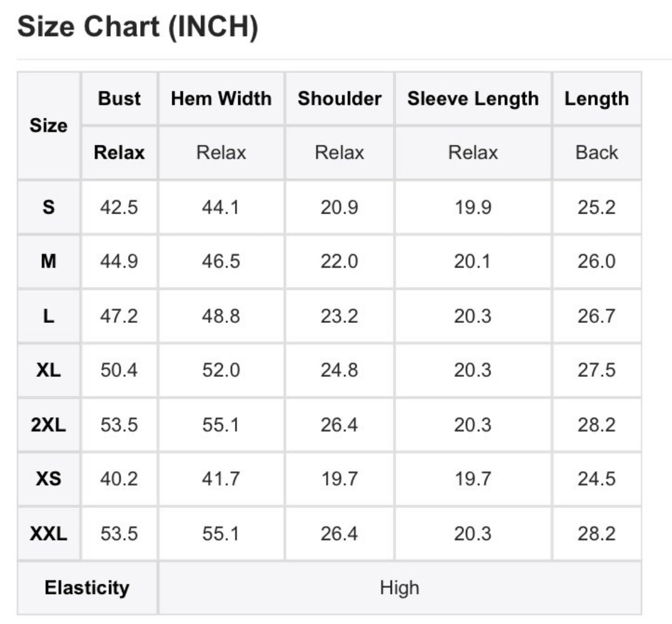This screenshot has width=672, height=624.
Task: Click the Sleeve Length column header
Action: (x=473, y=99)
